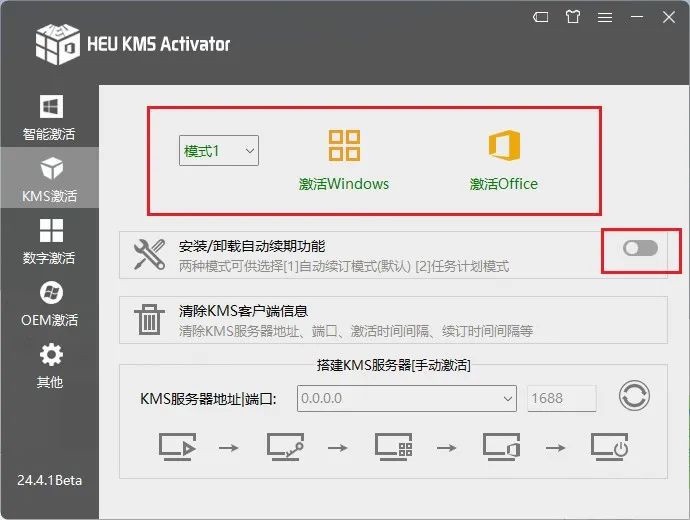690x520 pixels.
Task: Click the wrench and screwdriver tools icon
Action: point(150,254)
